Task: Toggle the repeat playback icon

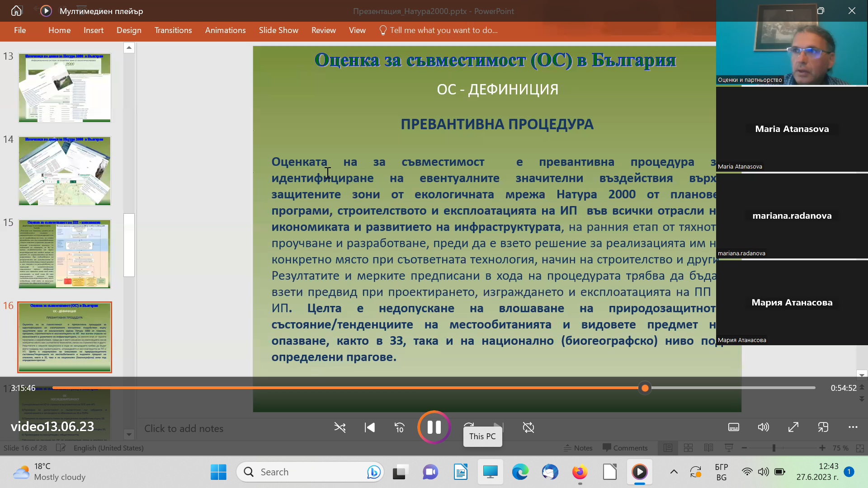Action: point(528,427)
